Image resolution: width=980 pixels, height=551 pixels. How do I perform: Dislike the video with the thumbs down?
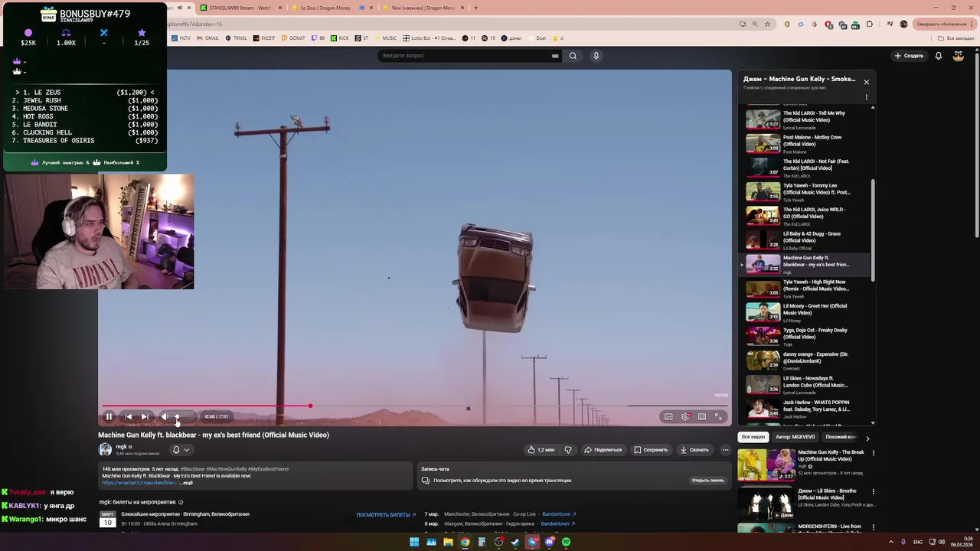pos(567,450)
